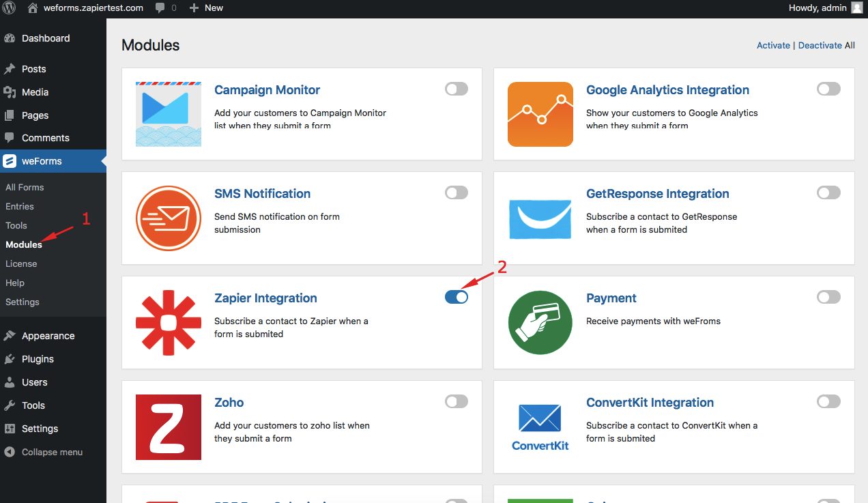Open the License submenu item
Image resolution: width=868 pixels, height=503 pixels.
(21, 263)
